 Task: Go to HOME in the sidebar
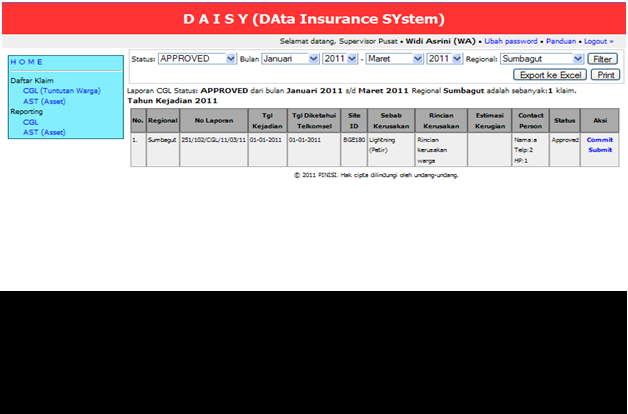click(x=26, y=62)
